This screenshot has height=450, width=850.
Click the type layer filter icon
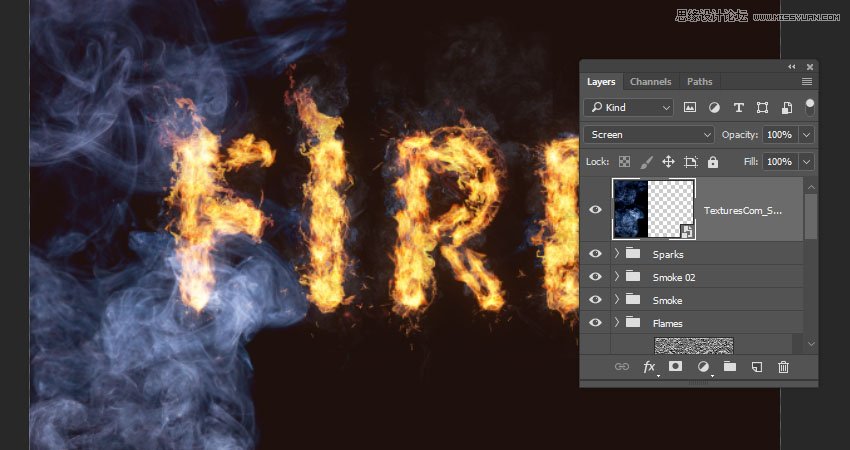739,107
